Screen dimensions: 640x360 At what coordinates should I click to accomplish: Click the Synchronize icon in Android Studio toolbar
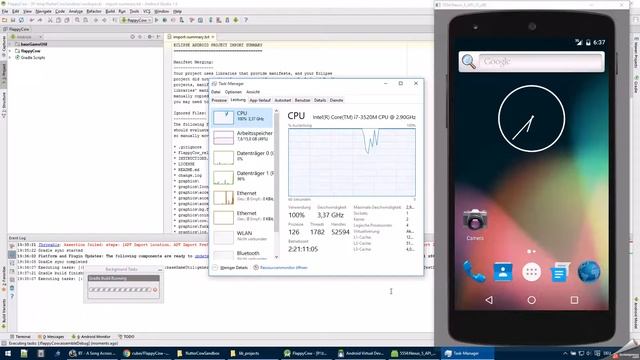(21, 20)
